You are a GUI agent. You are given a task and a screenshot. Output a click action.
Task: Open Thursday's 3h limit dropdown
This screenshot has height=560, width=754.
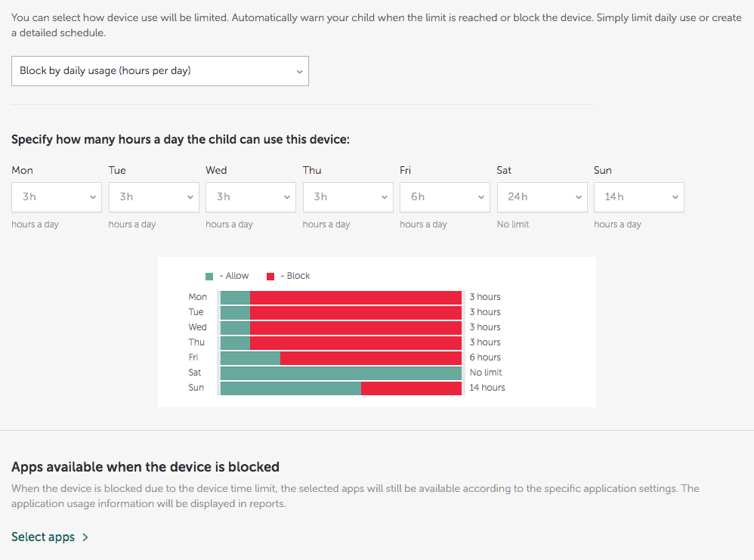coord(348,197)
